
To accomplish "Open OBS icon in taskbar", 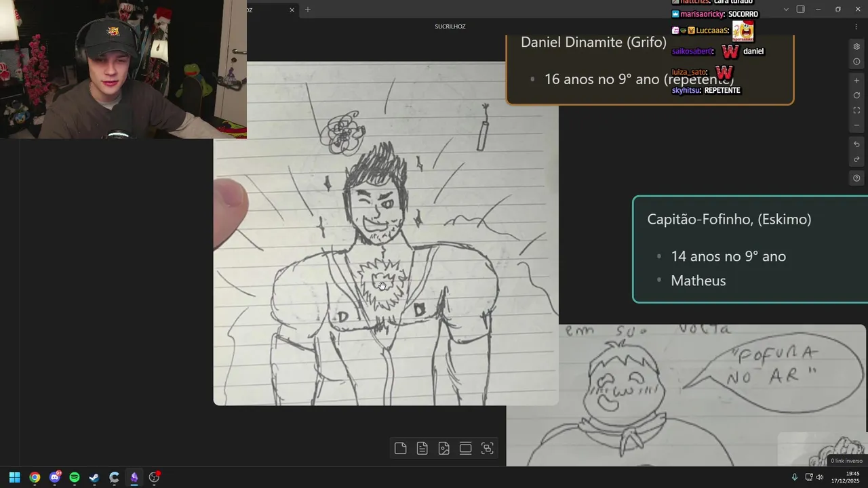I will (x=155, y=477).
